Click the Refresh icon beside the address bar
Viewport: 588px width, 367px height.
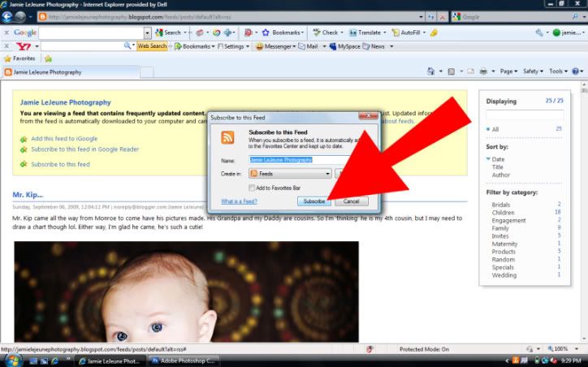[x=431, y=17]
